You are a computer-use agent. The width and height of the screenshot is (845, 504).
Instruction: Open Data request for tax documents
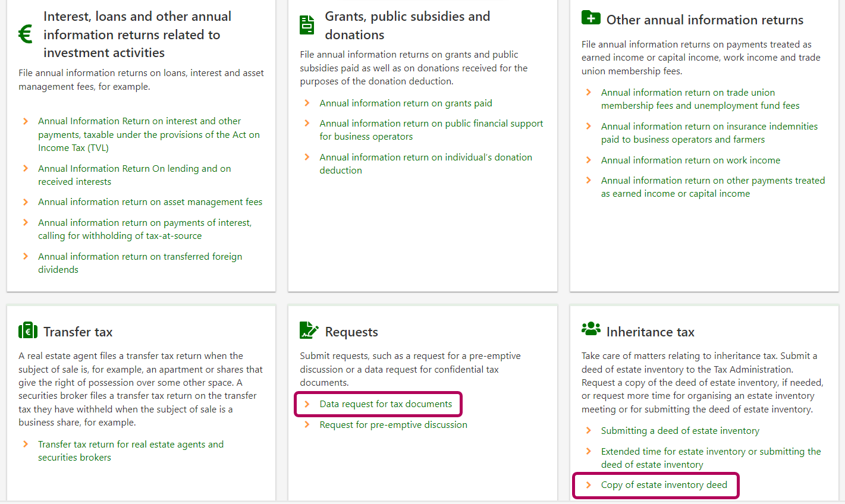[385, 404]
